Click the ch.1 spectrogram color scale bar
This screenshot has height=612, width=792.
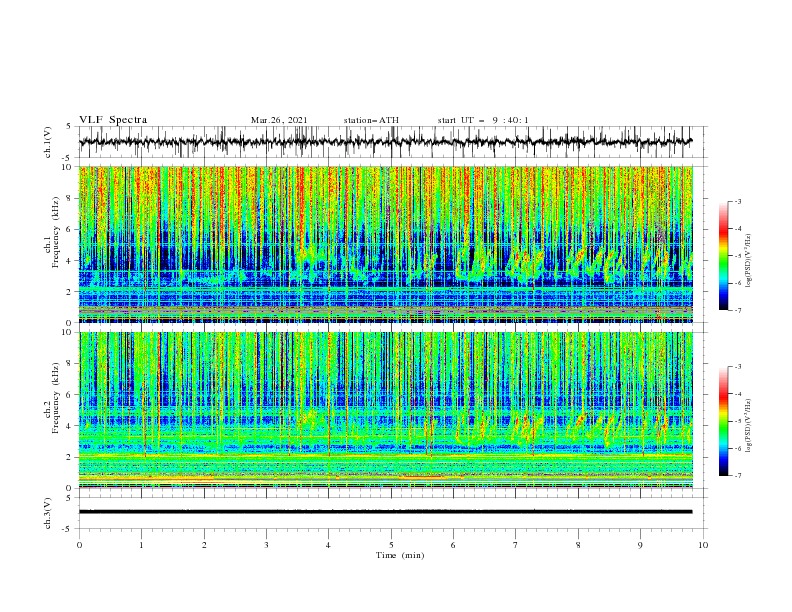click(x=723, y=255)
